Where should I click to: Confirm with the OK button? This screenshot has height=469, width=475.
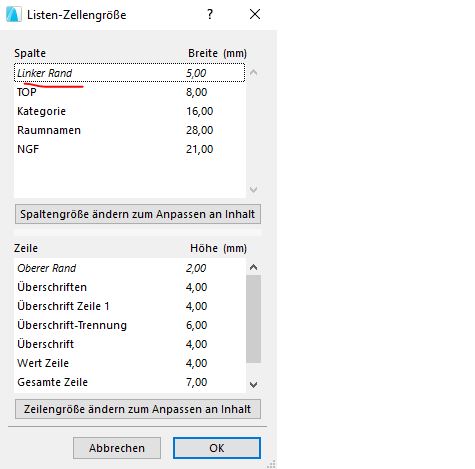tap(217, 448)
